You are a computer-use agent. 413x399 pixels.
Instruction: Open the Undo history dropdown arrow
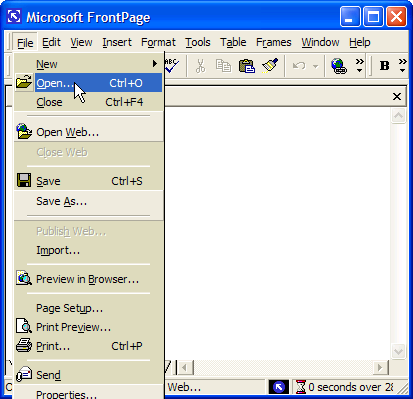(x=315, y=66)
